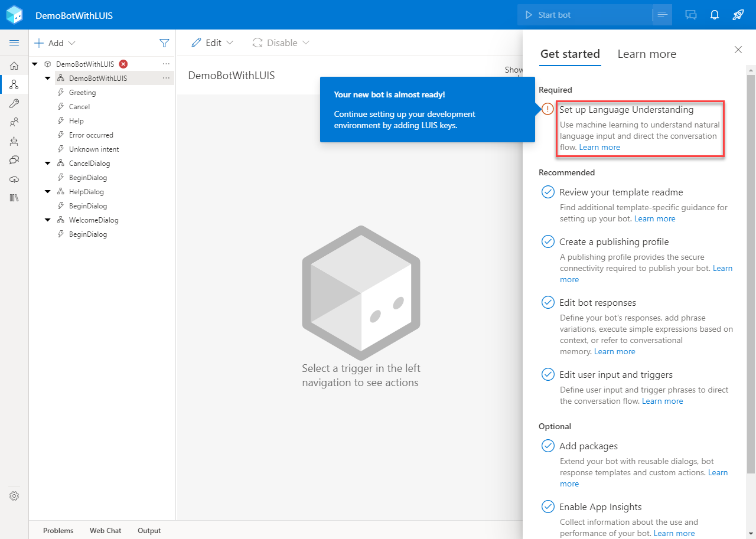Click checkmark beside Add packages
Screen dimensions: 756x539
[548, 446]
